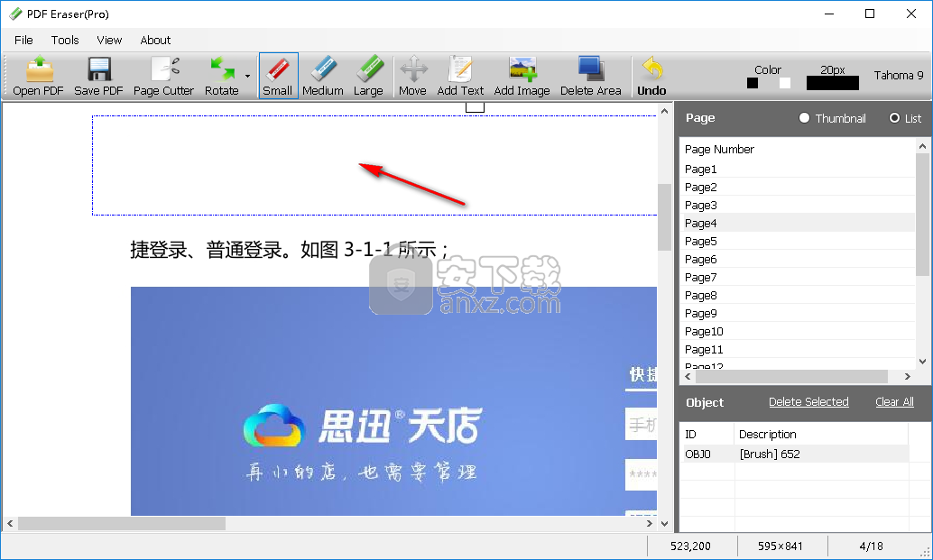Select the Delete Area tool
This screenshot has width=933, height=560.
click(590, 76)
